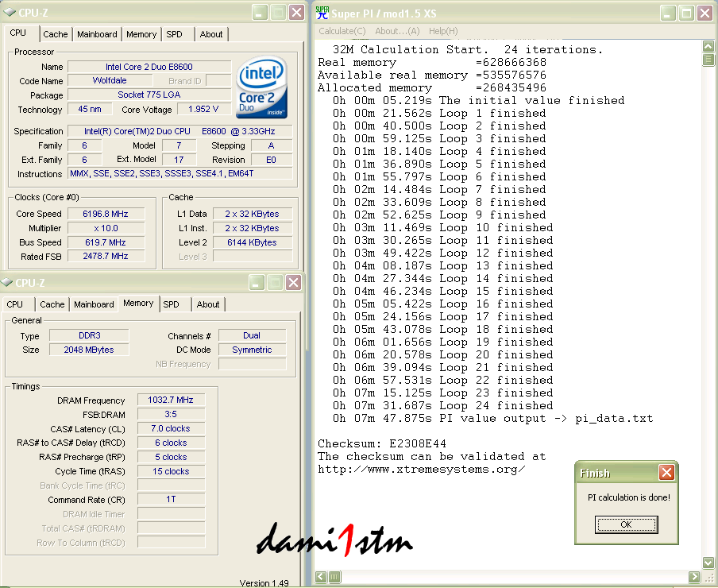This screenshot has width=718, height=588.
Task: Close the Finish dialog with X
Action: point(666,472)
